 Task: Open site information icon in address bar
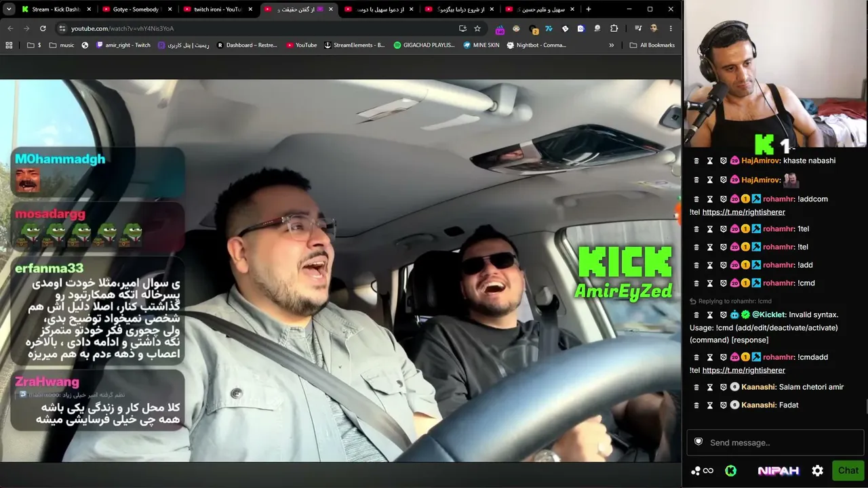point(62,28)
